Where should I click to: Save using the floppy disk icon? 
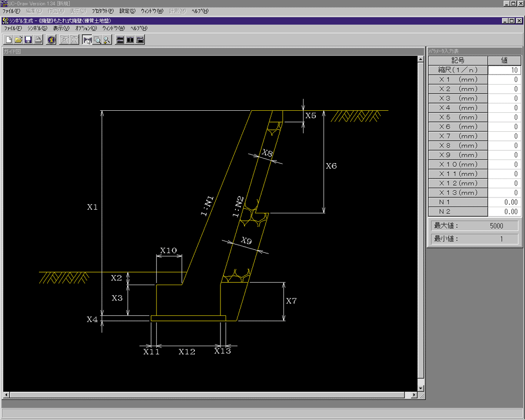28,40
